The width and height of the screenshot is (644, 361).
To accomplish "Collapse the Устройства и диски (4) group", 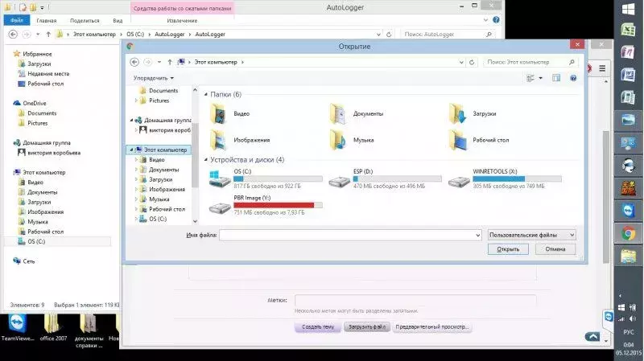I will (206, 159).
